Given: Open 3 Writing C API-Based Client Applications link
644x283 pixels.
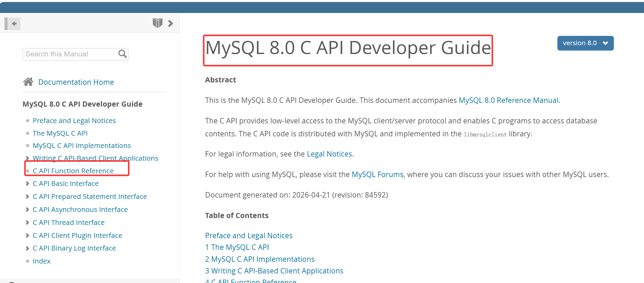Looking at the screenshot, I should pos(274,271).
